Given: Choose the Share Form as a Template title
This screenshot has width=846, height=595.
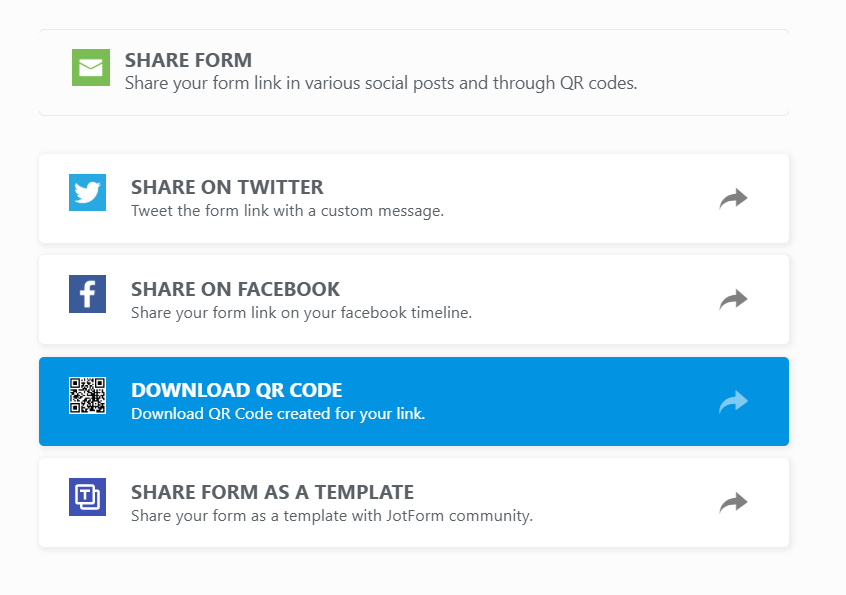Looking at the screenshot, I should pos(272,492).
